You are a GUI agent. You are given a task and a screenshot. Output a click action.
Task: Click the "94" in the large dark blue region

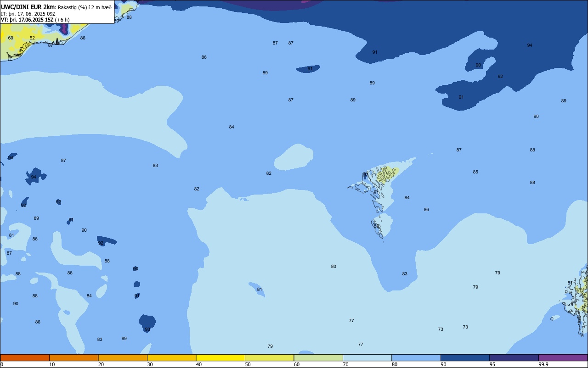tap(530, 45)
